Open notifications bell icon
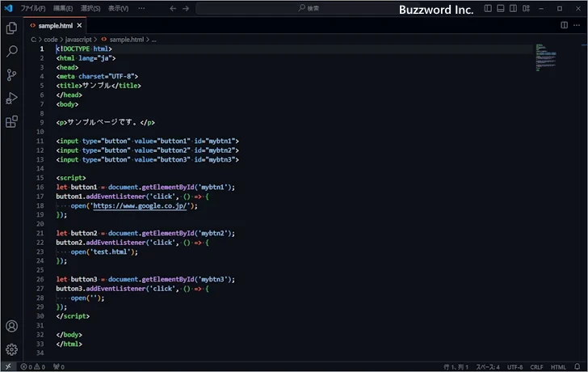This screenshot has height=372, width=588. 577,367
